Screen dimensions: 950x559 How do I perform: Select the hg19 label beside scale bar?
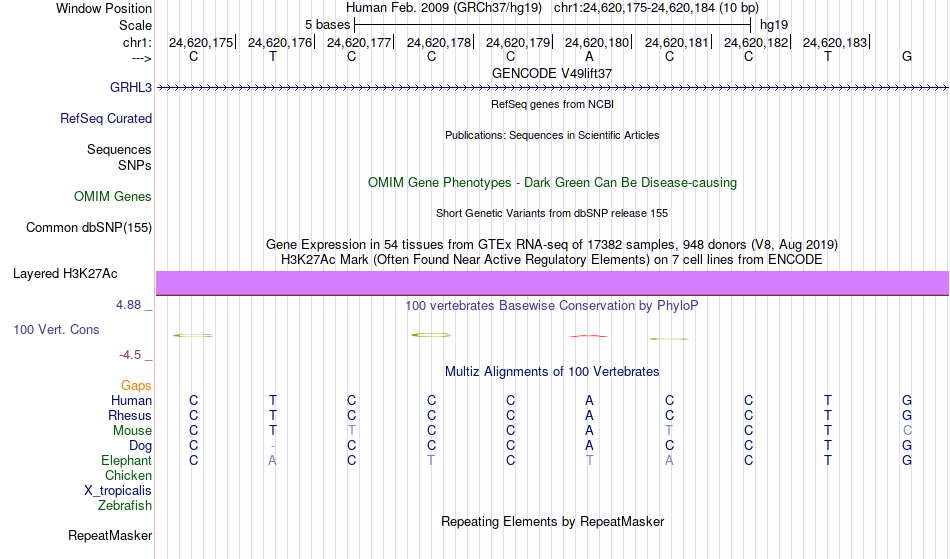pyautogui.click(x=774, y=25)
